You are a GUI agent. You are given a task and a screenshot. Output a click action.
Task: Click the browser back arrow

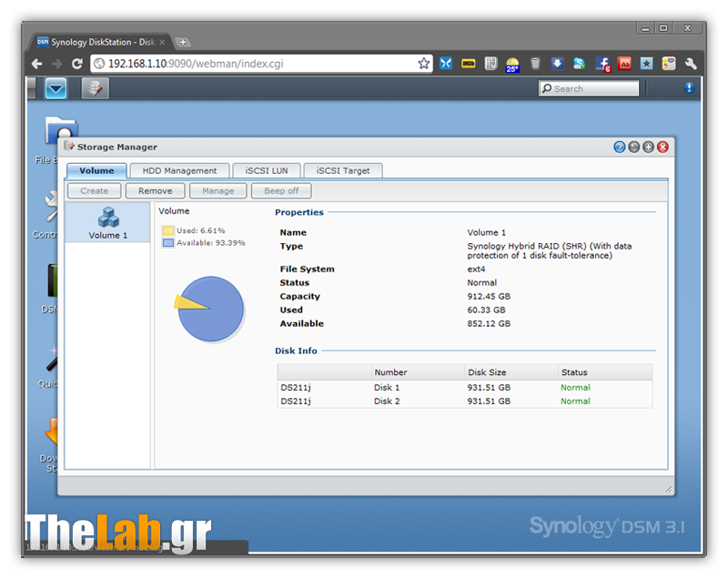36,64
